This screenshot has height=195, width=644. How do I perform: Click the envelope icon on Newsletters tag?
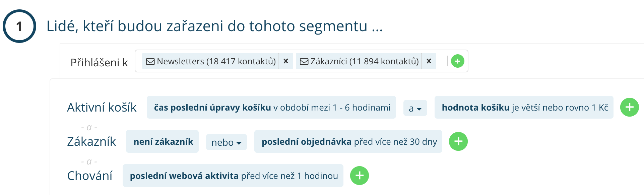point(150,61)
